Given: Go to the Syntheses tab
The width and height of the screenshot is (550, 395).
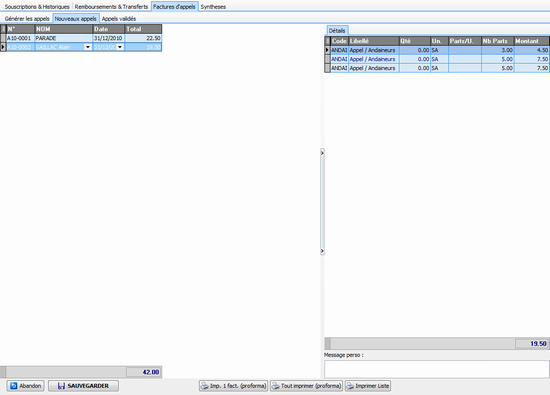Looking at the screenshot, I should tap(213, 7).
